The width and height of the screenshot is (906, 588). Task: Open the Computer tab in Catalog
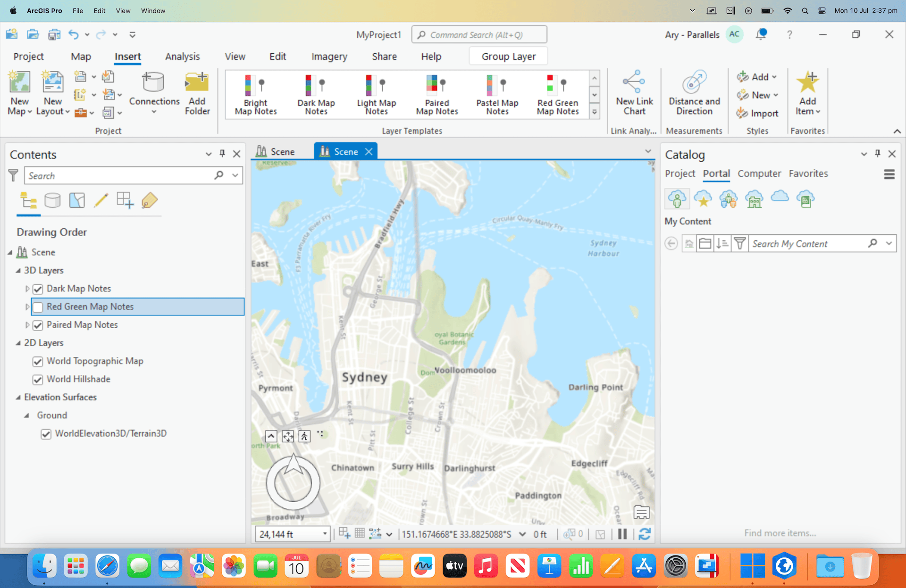coord(759,174)
